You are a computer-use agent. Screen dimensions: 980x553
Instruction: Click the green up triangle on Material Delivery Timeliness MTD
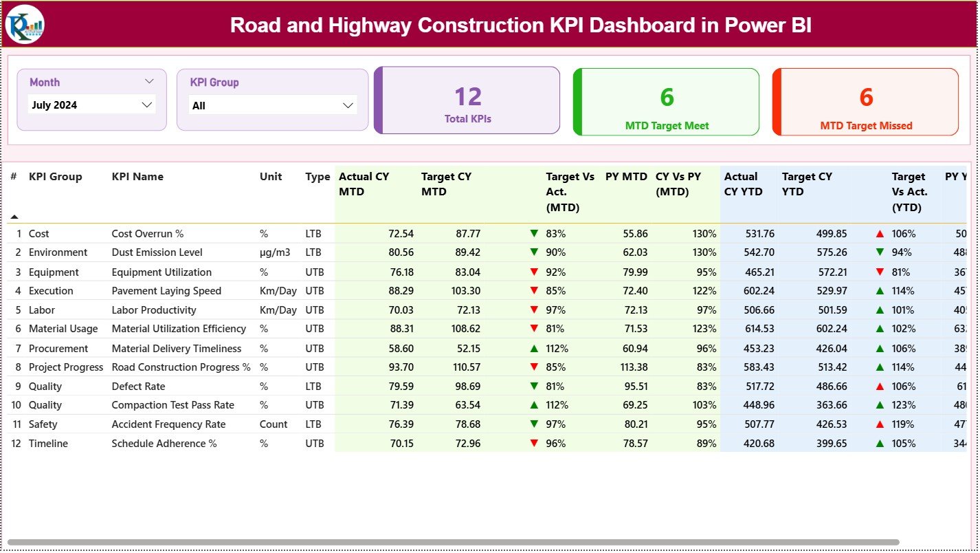coord(535,348)
